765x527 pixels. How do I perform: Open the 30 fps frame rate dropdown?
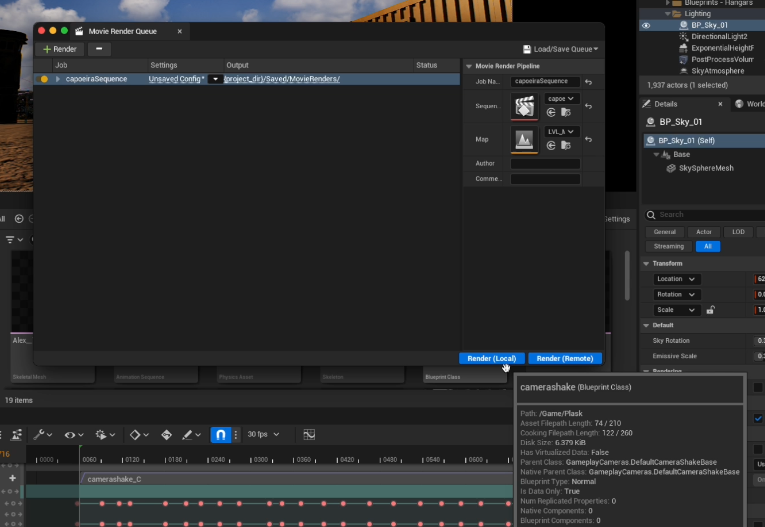(263, 434)
